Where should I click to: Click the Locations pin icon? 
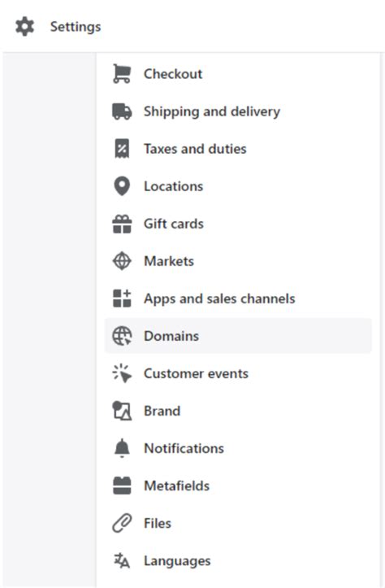[122, 186]
